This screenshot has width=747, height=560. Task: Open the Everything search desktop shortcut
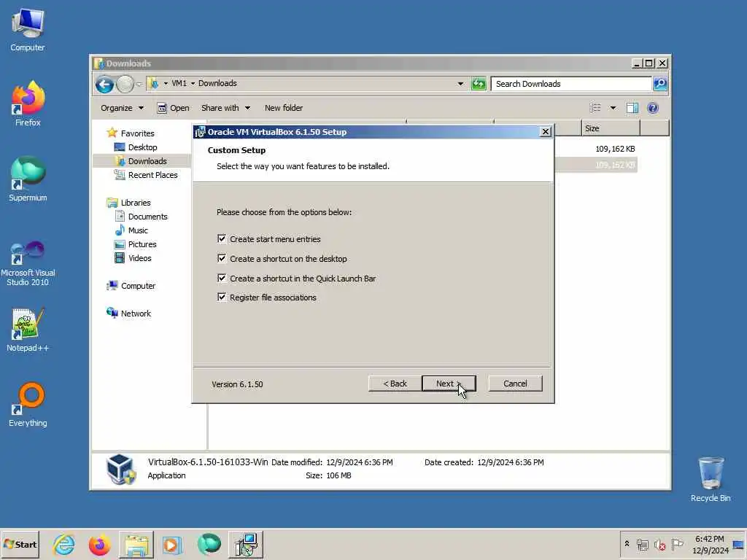(x=28, y=404)
